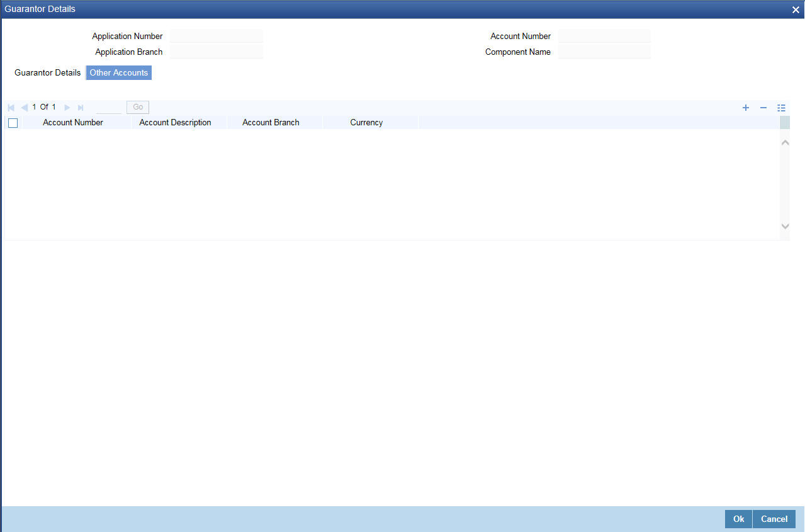Focus the top Account Number field

604,36
